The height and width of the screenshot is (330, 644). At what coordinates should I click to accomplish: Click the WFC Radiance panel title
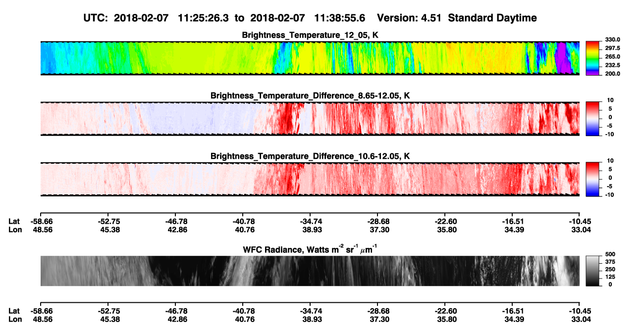(x=310, y=249)
